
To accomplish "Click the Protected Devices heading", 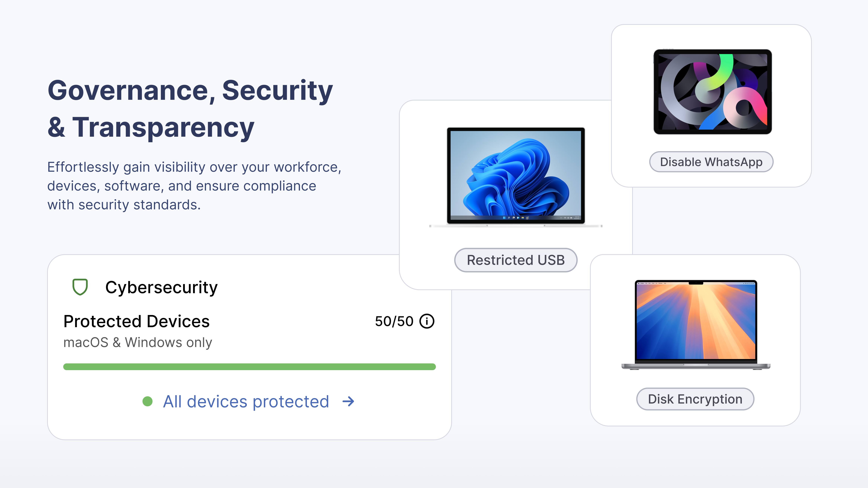I will [x=136, y=321].
